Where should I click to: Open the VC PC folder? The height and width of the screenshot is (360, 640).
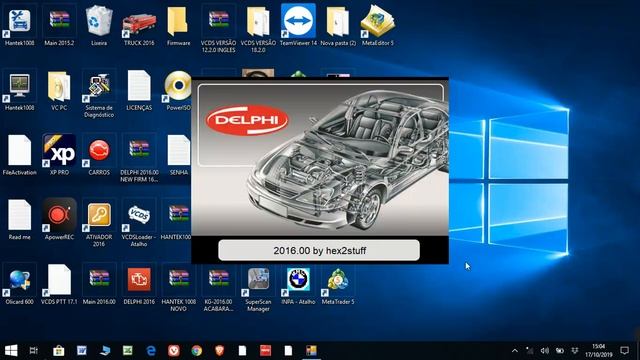tap(59, 91)
